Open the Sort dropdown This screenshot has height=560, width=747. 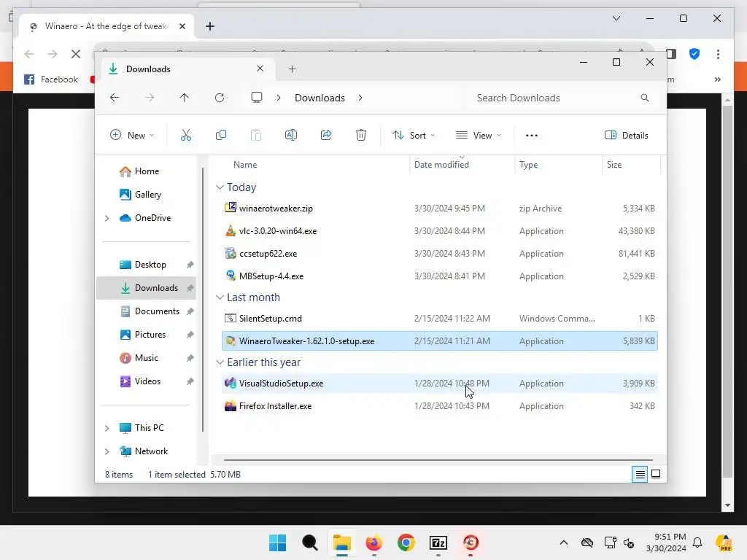[413, 135]
